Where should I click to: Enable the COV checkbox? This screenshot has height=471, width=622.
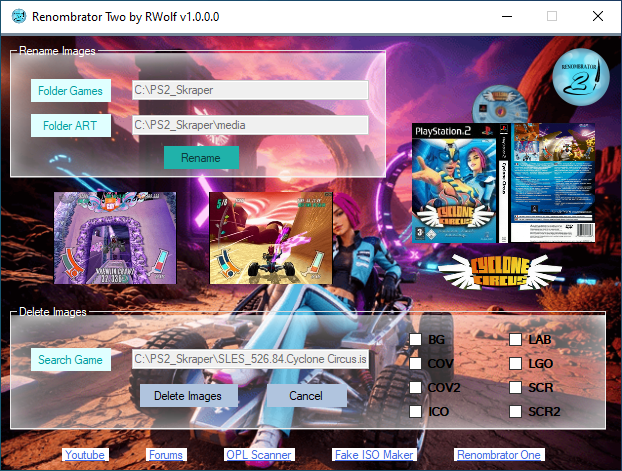point(415,363)
